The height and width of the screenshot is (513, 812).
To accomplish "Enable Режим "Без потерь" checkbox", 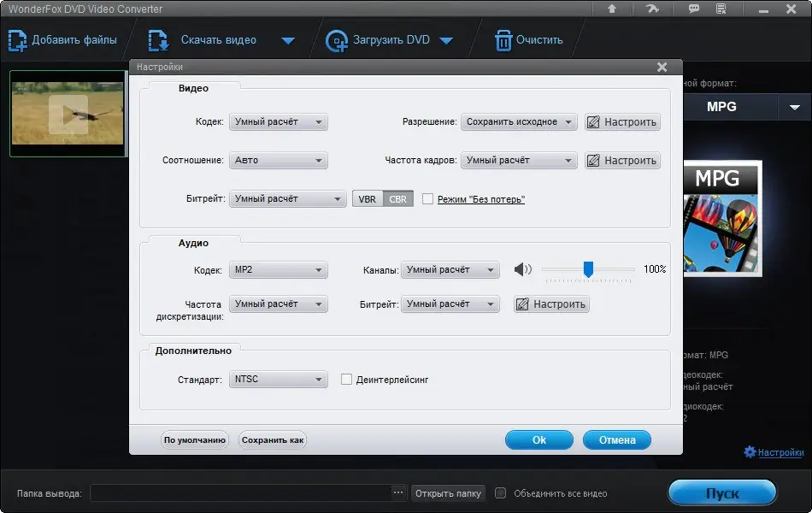I will coord(427,199).
